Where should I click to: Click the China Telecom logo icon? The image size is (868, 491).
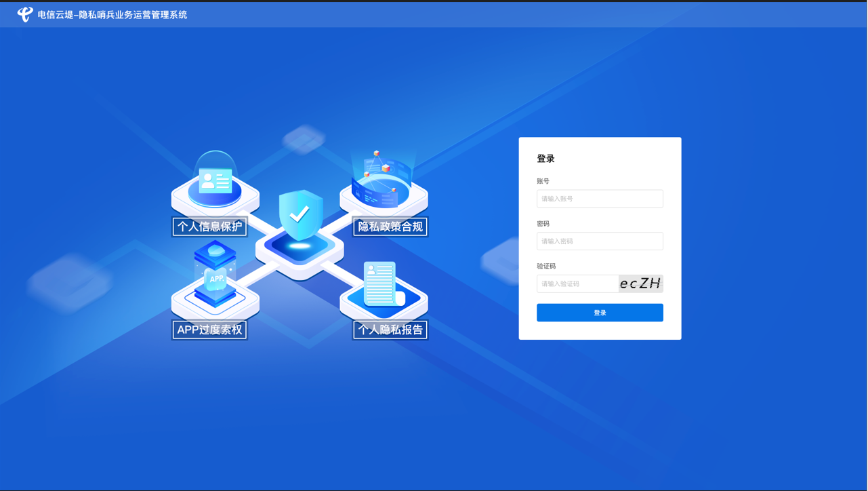[x=25, y=14]
